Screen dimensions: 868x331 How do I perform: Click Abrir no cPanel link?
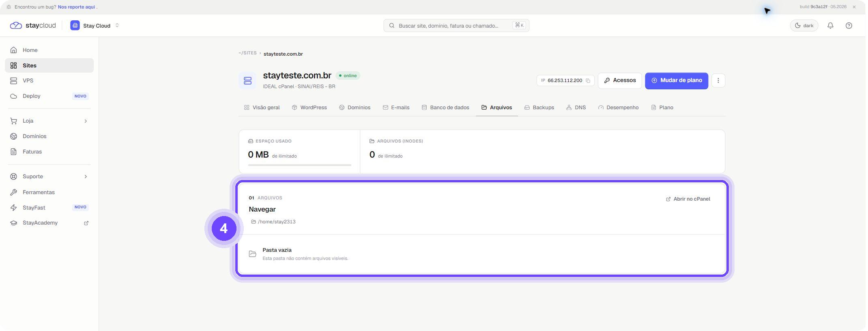coord(688,199)
